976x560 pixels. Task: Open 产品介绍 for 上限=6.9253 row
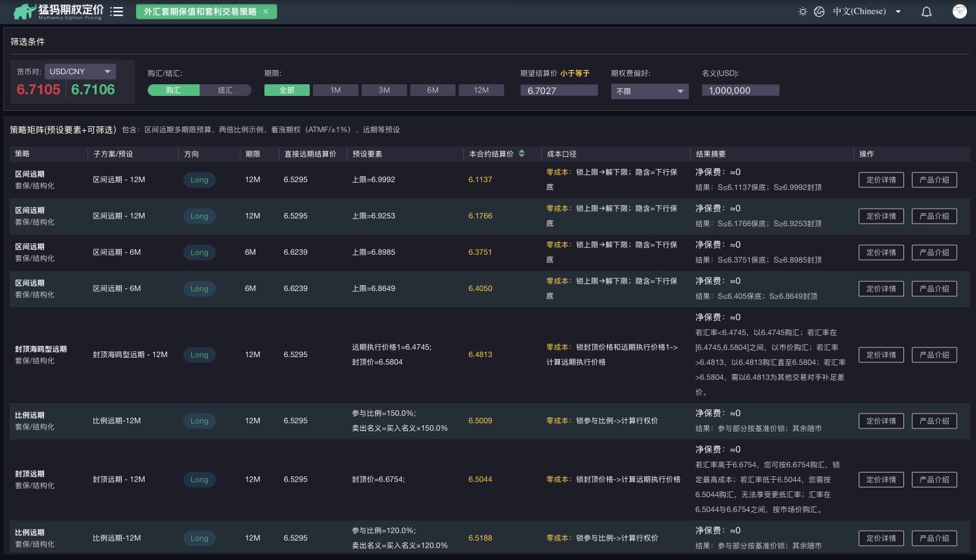[x=935, y=216]
